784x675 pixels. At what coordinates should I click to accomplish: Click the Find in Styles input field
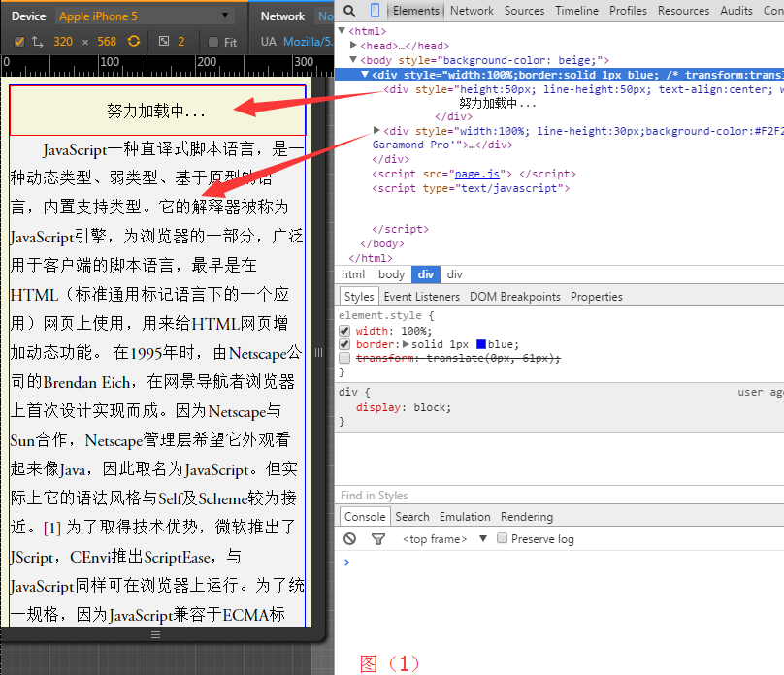[560, 496]
